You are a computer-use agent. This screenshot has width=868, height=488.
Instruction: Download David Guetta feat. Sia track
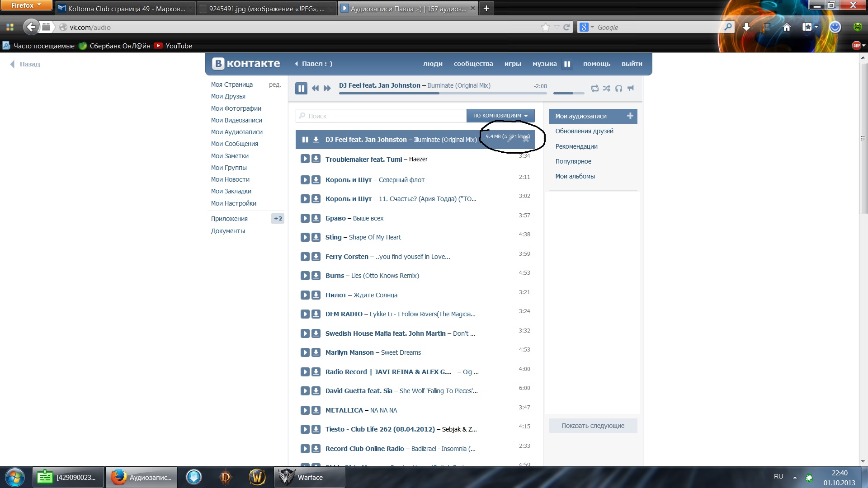pos(316,391)
